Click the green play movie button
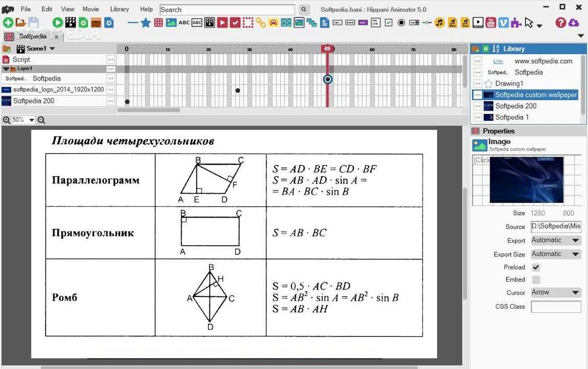Image resolution: width=588 pixels, height=369 pixels. [57, 23]
